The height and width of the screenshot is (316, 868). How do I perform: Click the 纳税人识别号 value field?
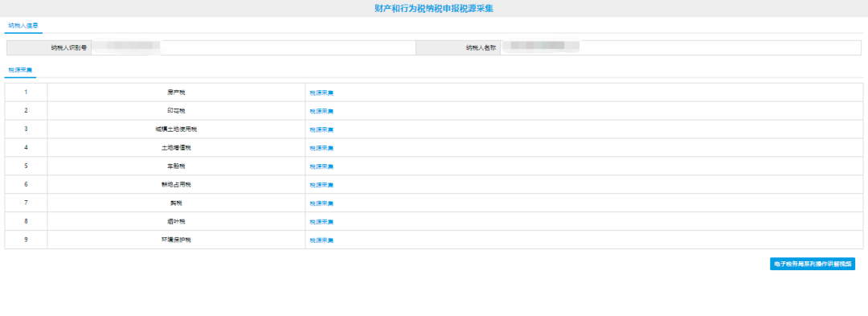click(x=253, y=47)
